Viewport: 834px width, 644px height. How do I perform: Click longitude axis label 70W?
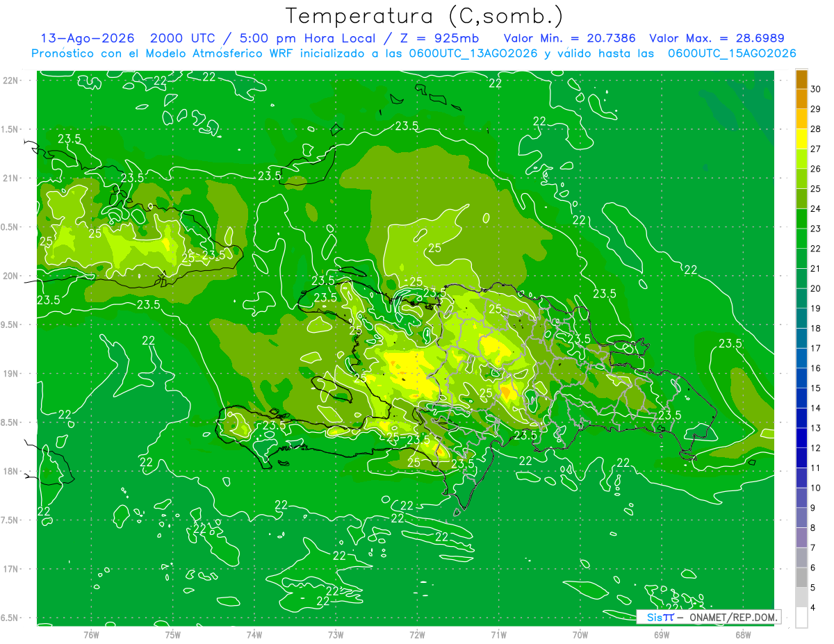click(x=580, y=634)
